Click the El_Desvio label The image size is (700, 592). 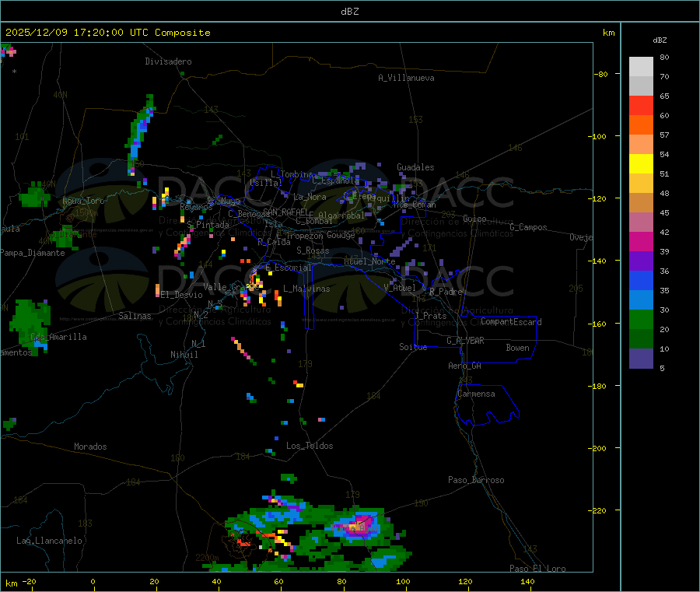[182, 295]
